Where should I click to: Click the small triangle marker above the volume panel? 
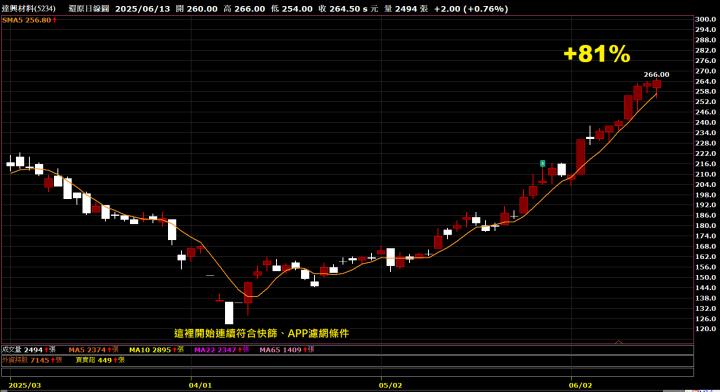click(619, 342)
